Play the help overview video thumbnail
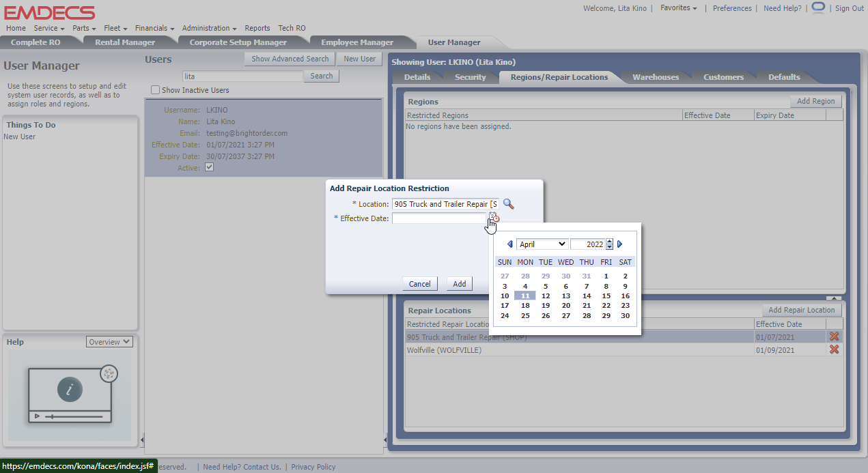This screenshot has height=473, width=868. click(70, 395)
